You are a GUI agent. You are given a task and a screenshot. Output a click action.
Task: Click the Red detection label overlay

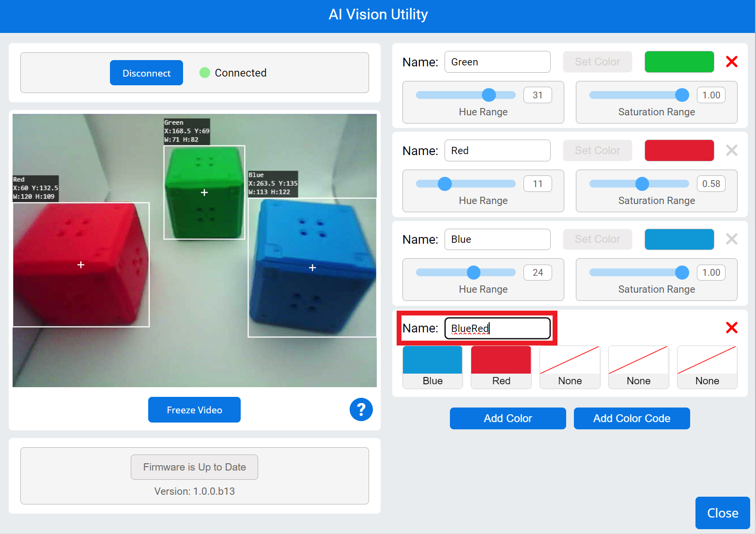(x=36, y=188)
